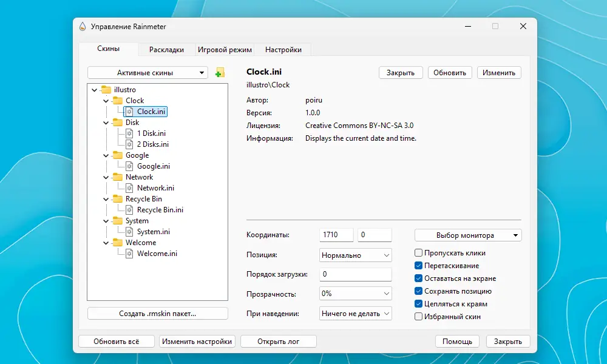Select the Welcome.ini tree entry text
607x364 pixels.
tap(157, 254)
